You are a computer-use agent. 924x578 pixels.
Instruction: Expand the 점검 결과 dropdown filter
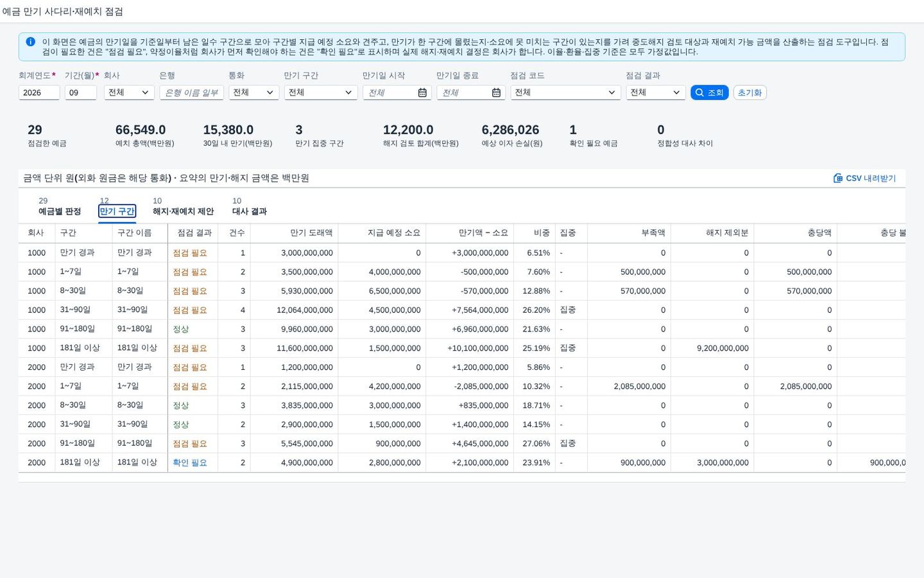pos(656,92)
